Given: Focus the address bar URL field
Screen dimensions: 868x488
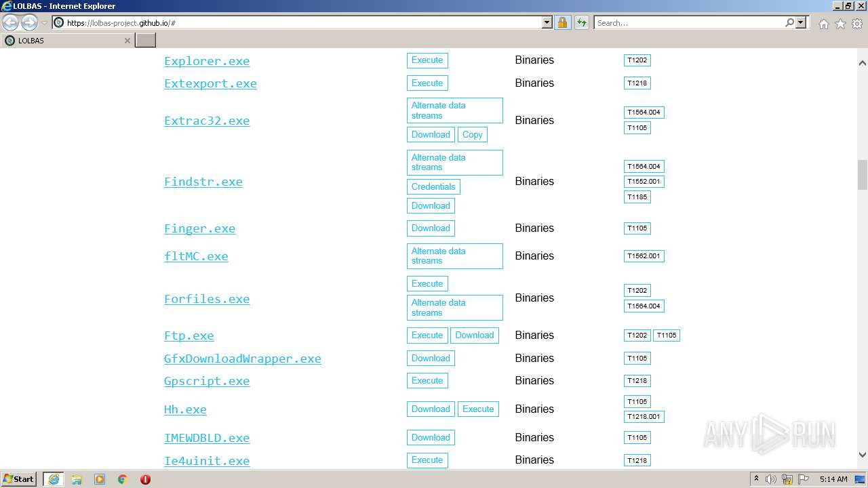Looking at the screenshot, I should tap(304, 23).
